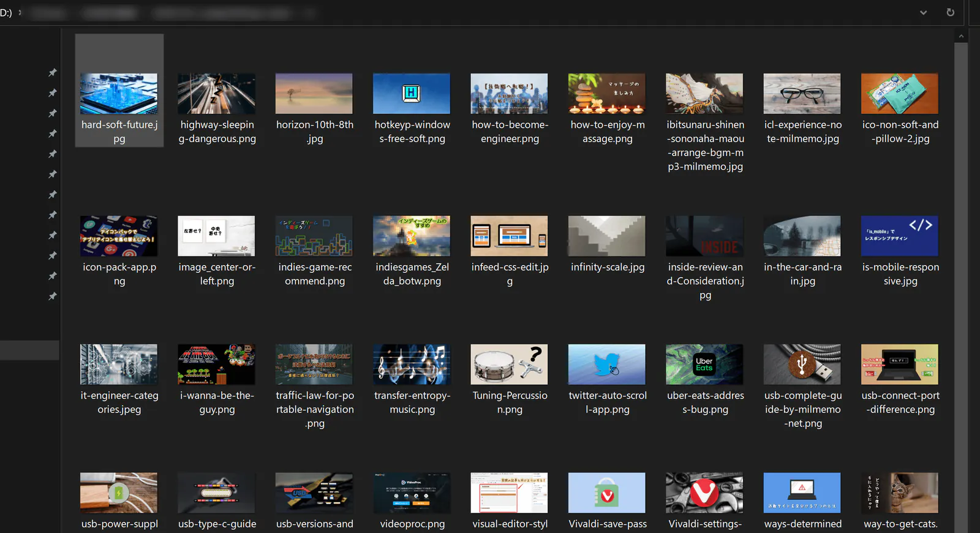Select inside-review-and-Consideration.jpg file
Image resolution: width=980 pixels, height=533 pixels.
(x=705, y=236)
